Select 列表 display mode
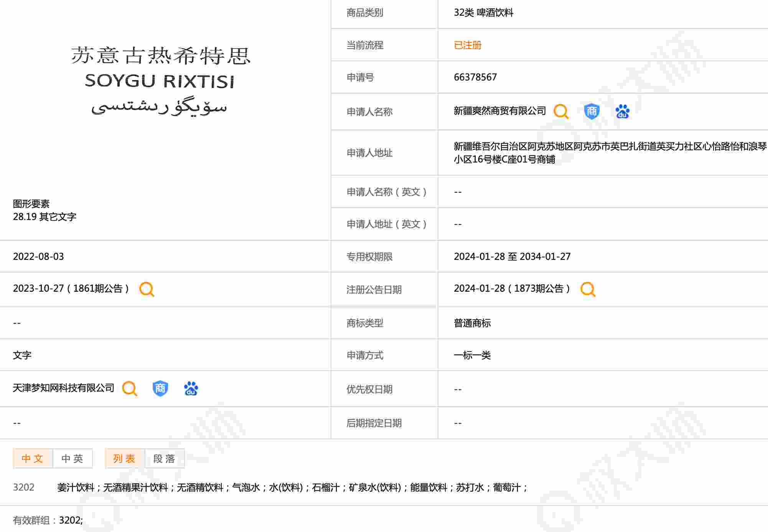The image size is (768, 532). 125,458
